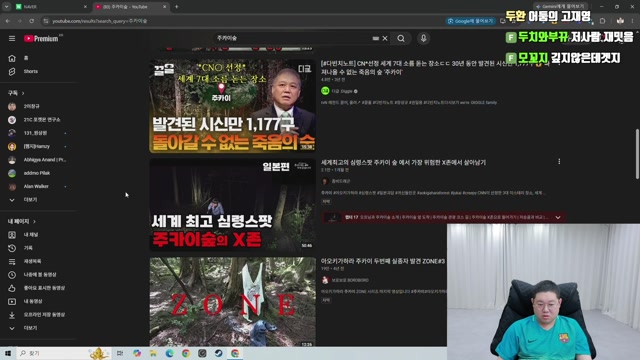
Task: Open the tab search dropdown in Chrome
Action: 7,7
